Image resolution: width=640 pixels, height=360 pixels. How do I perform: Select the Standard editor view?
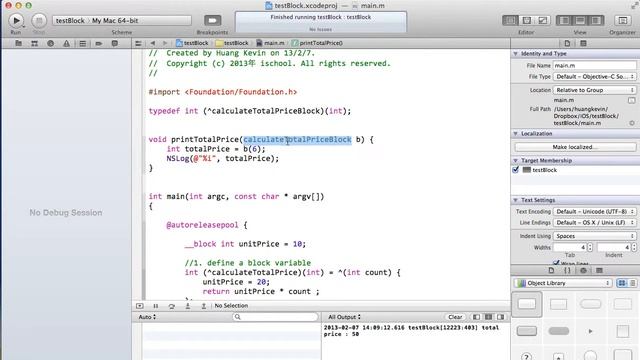pos(510,20)
